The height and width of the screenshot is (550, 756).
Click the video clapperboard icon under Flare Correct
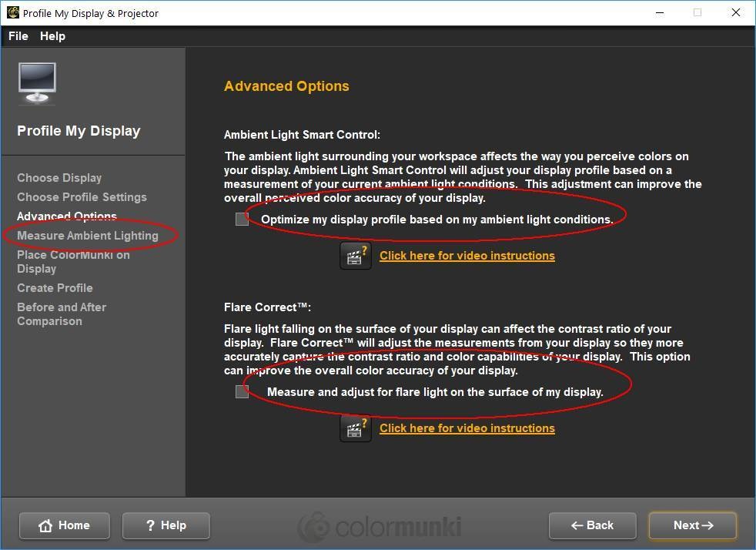356,428
